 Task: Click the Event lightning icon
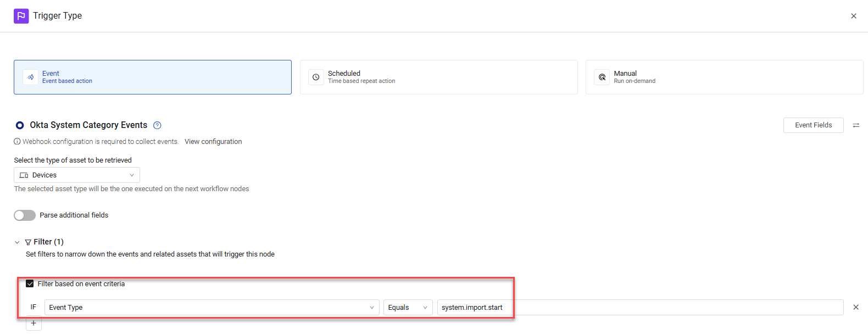coord(31,77)
